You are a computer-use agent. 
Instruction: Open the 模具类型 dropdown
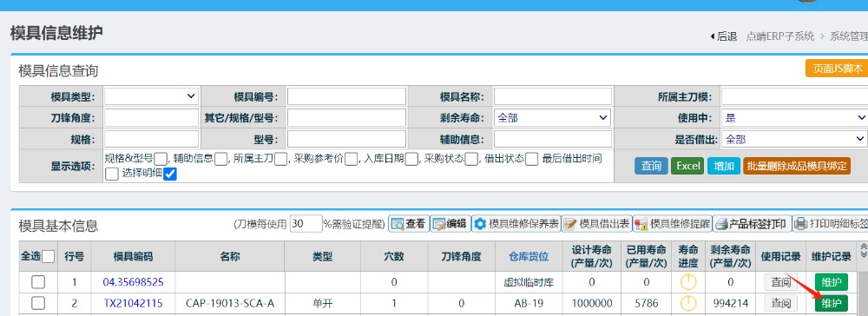tap(151, 96)
